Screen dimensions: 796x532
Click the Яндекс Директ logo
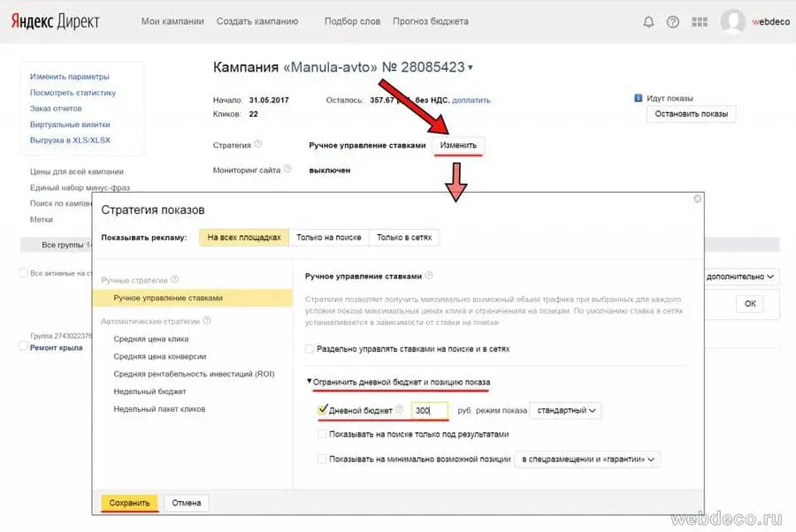point(55,21)
